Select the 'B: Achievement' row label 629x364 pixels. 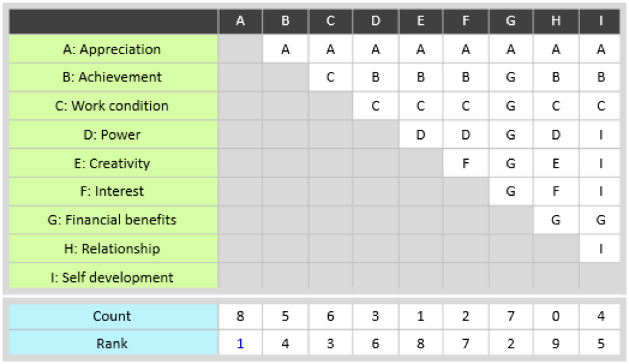pyautogui.click(x=113, y=77)
